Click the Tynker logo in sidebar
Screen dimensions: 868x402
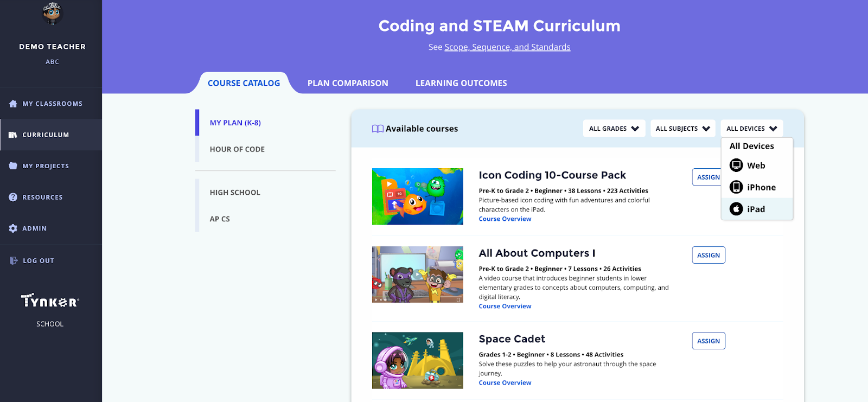pos(50,301)
